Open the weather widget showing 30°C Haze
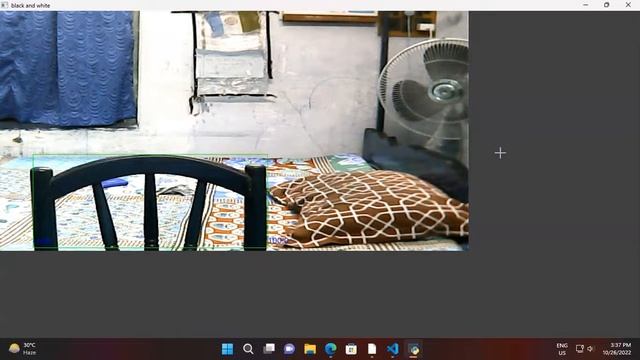Image resolution: width=640 pixels, height=360 pixels. click(23, 349)
